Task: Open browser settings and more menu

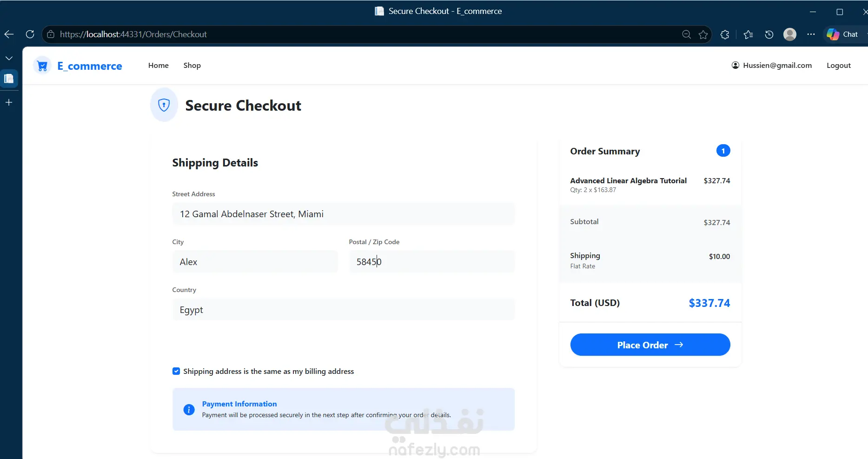Action: click(811, 34)
